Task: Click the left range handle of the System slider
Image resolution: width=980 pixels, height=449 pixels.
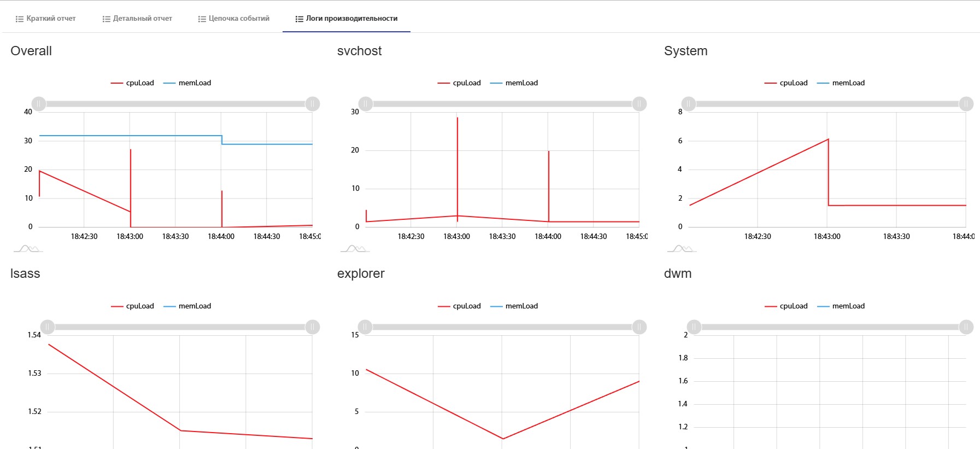Action: pyautogui.click(x=689, y=104)
